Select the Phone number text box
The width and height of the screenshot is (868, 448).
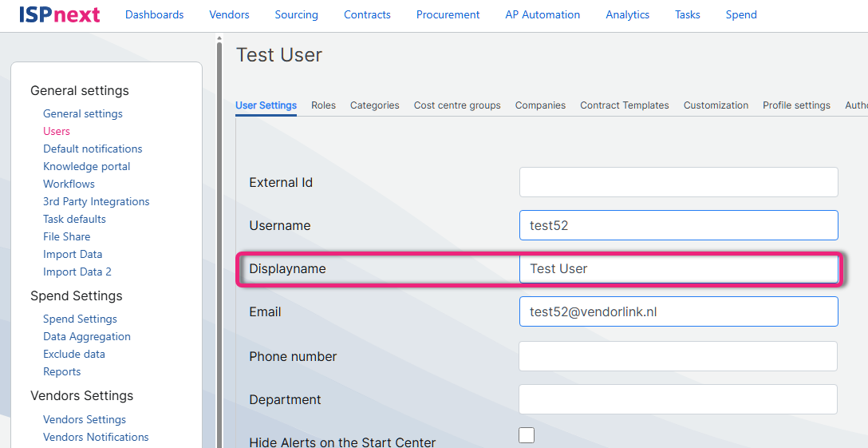(678, 356)
